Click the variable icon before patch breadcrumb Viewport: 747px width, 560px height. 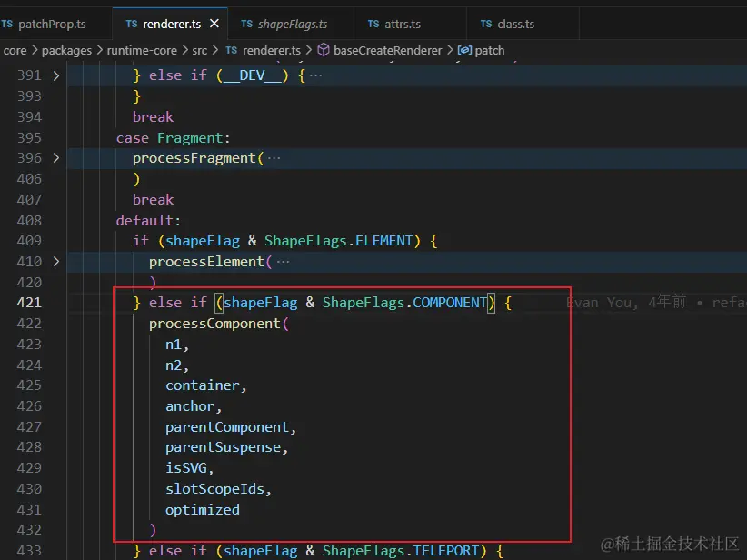click(x=464, y=50)
